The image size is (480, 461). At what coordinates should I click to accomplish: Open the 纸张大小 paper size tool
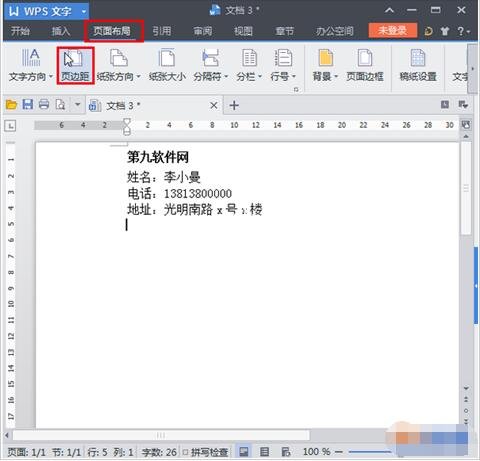coord(167,65)
